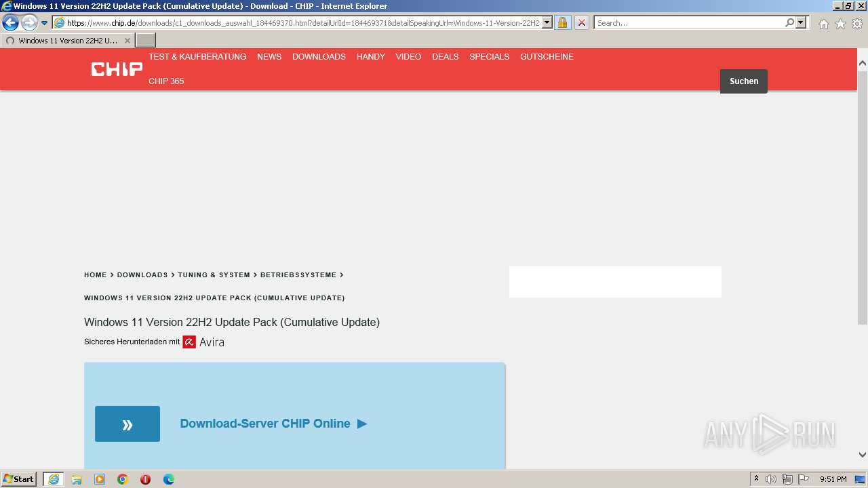This screenshot has height=488, width=868.
Task: Click the Internet Explorer taskbar icon
Action: tap(54, 479)
